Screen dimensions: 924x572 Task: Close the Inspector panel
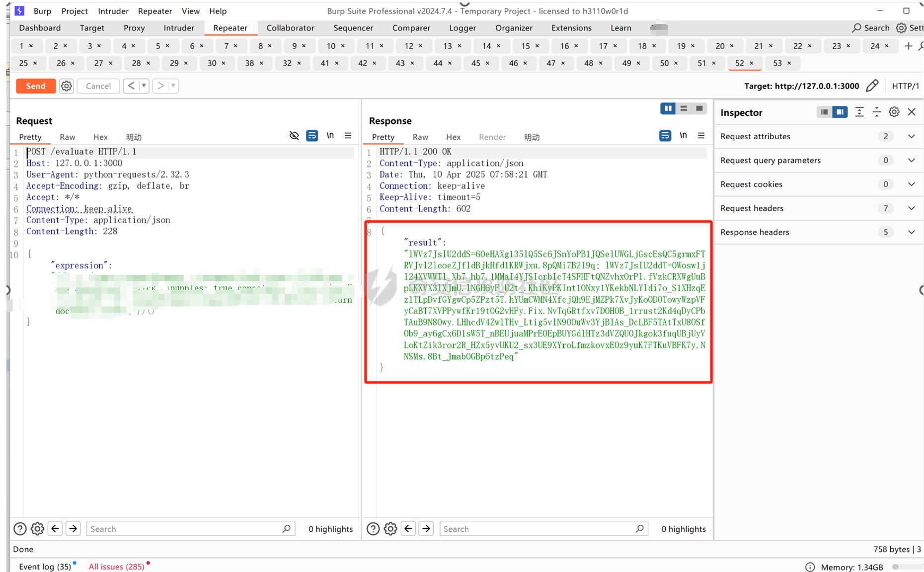[x=912, y=112]
